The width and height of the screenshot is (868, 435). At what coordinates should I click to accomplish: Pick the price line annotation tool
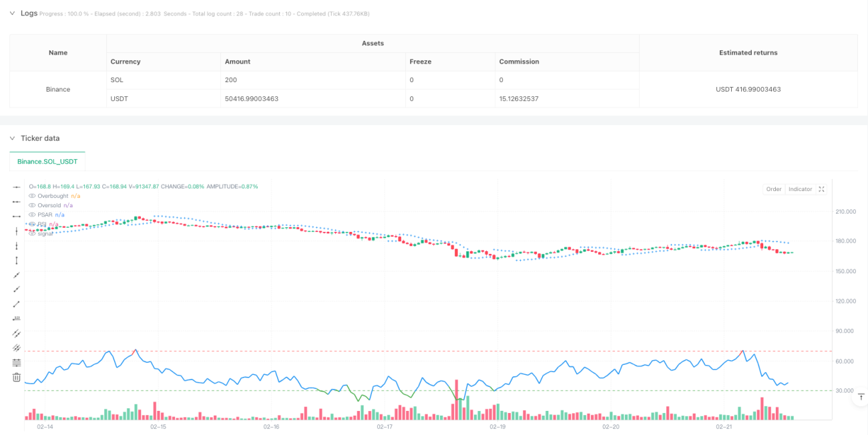tap(17, 318)
